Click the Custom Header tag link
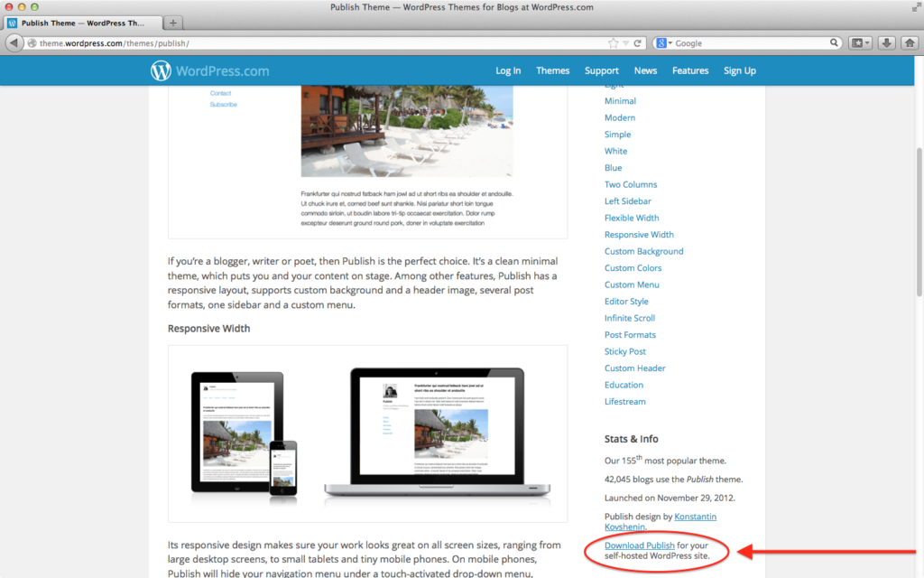The image size is (924, 578). [x=634, y=368]
